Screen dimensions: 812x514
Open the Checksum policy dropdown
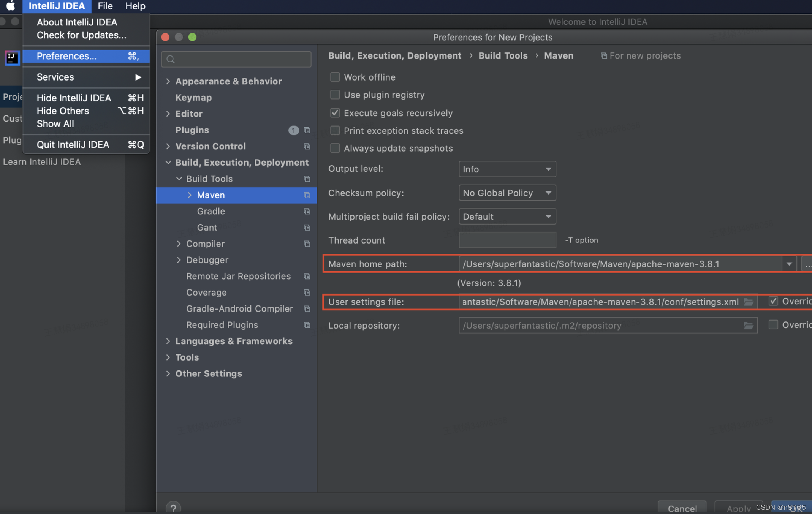point(507,193)
